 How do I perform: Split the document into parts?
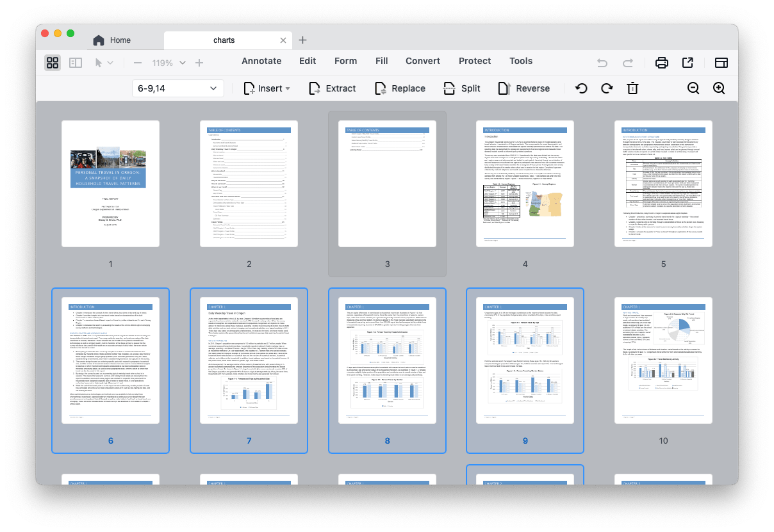pos(461,88)
